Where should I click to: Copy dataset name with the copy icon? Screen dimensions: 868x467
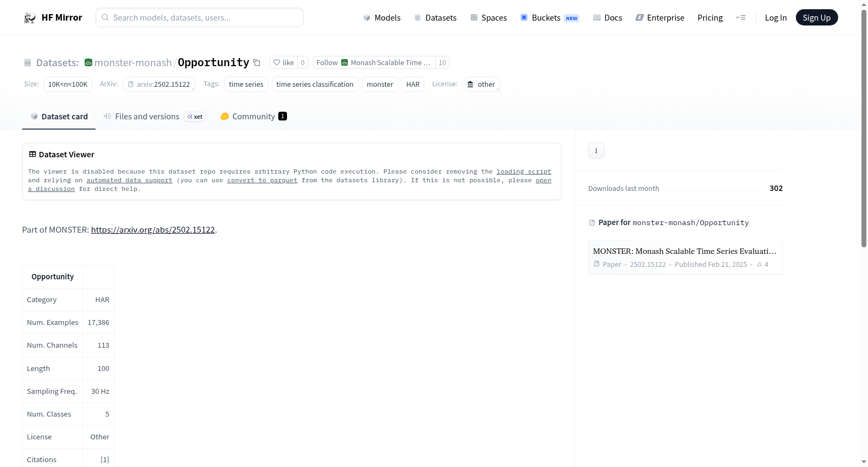pos(257,63)
